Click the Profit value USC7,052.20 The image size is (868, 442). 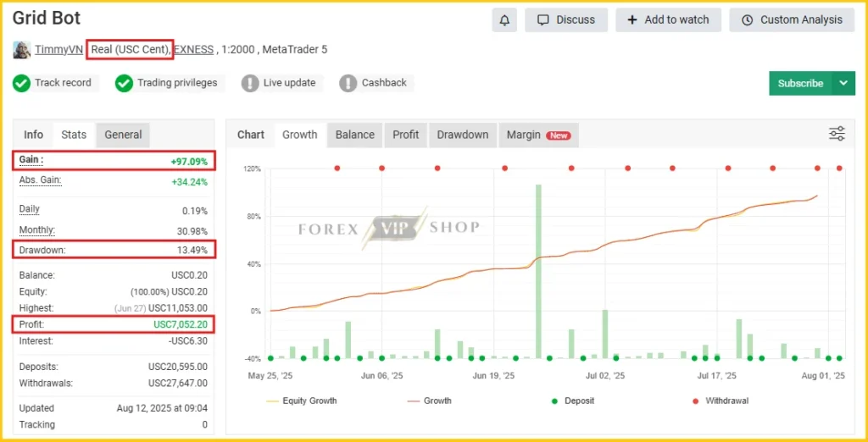pos(181,324)
